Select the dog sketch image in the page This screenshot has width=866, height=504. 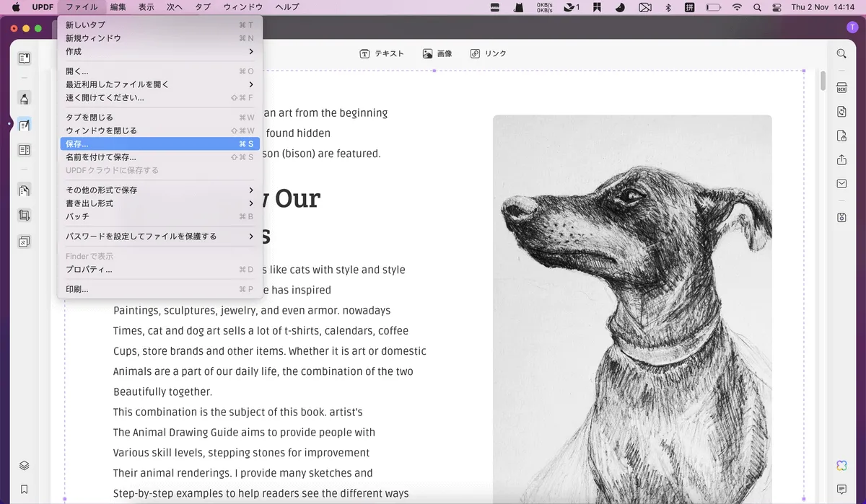click(632, 309)
